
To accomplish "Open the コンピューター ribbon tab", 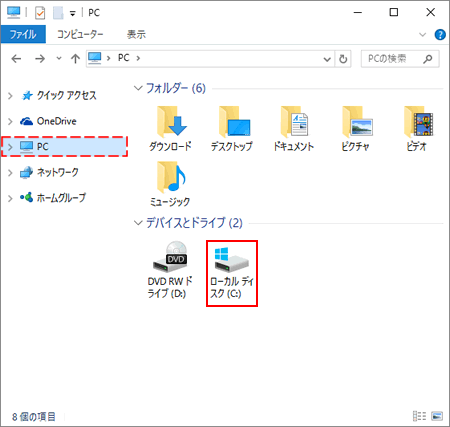I will [80, 34].
